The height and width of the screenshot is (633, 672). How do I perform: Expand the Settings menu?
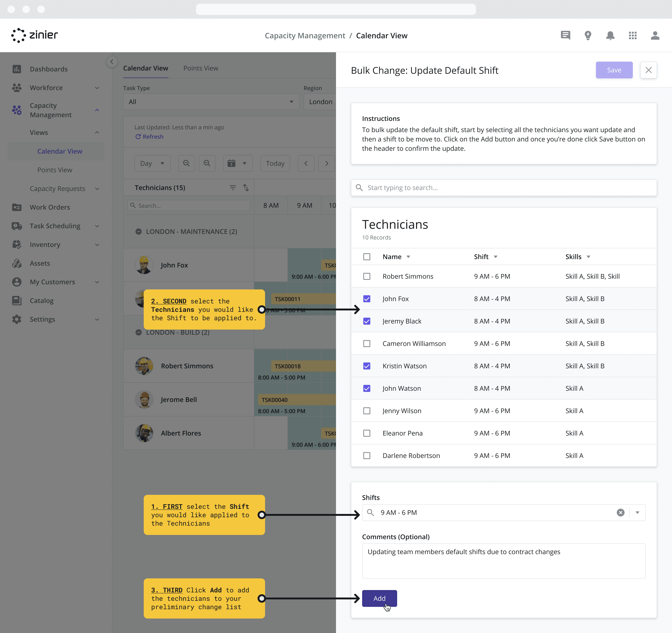point(97,320)
